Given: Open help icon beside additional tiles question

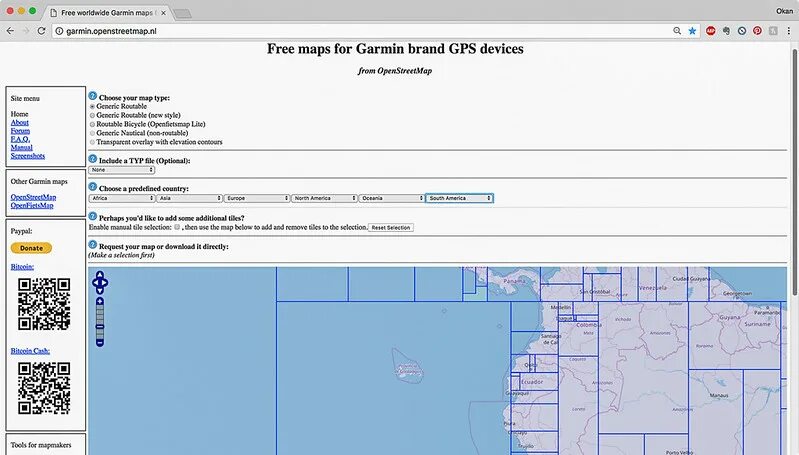Looking at the screenshot, I should point(93,217).
